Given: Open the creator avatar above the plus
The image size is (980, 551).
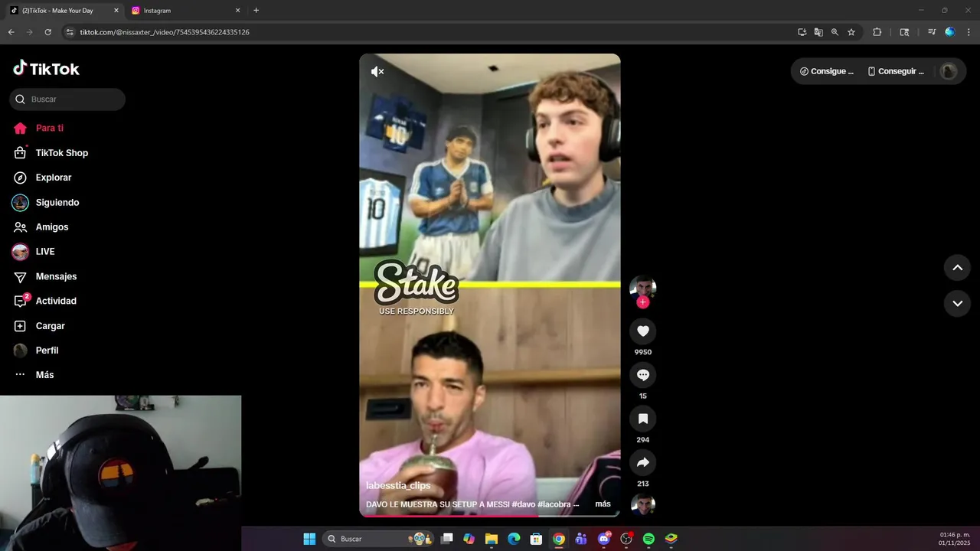Looking at the screenshot, I should click(x=643, y=288).
